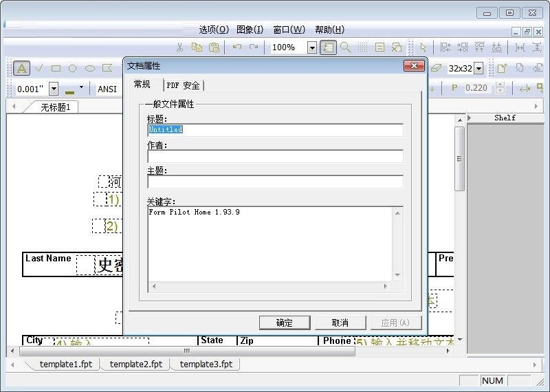Click the 作者 input field

[275, 156]
